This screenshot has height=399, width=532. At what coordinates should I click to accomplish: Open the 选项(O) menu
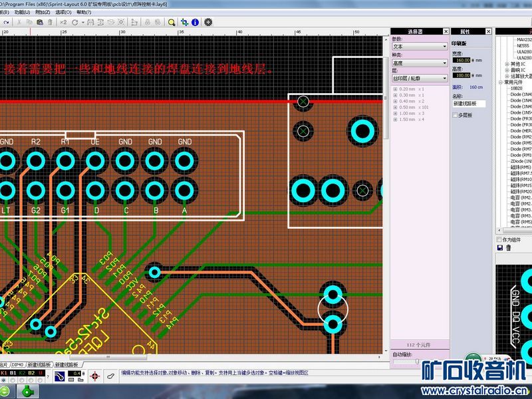[x=64, y=12]
